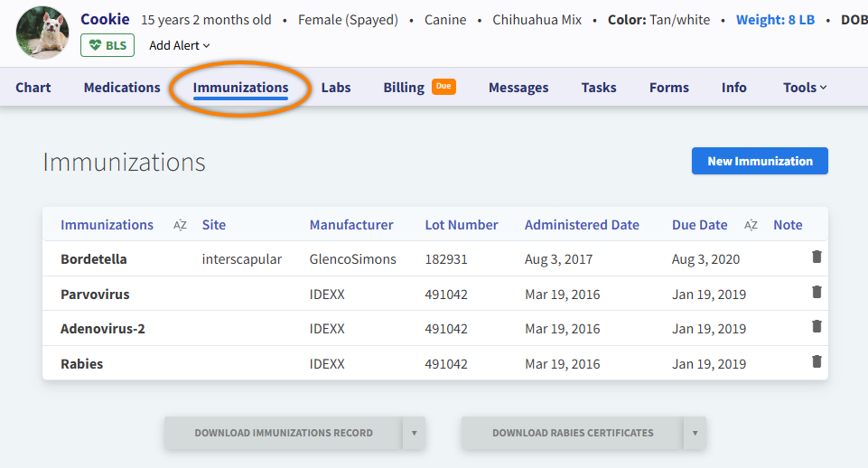The image size is (868, 468).
Task: Open the Messages tab
Action: point(518,88)
